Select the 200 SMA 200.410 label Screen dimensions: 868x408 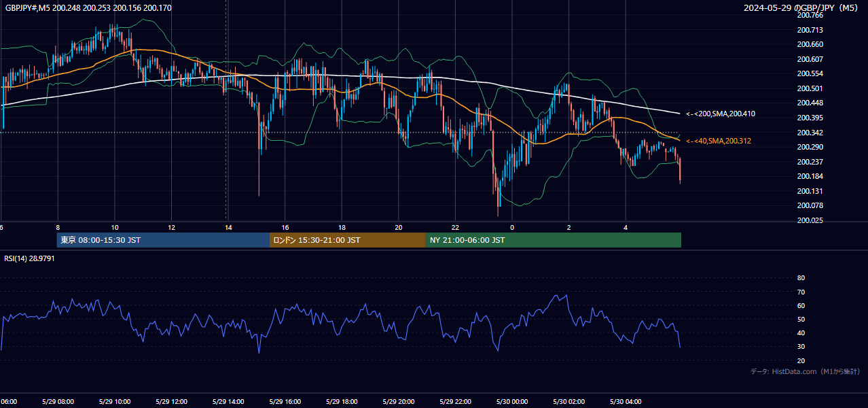pyautogui.click(x=720, y=114)
